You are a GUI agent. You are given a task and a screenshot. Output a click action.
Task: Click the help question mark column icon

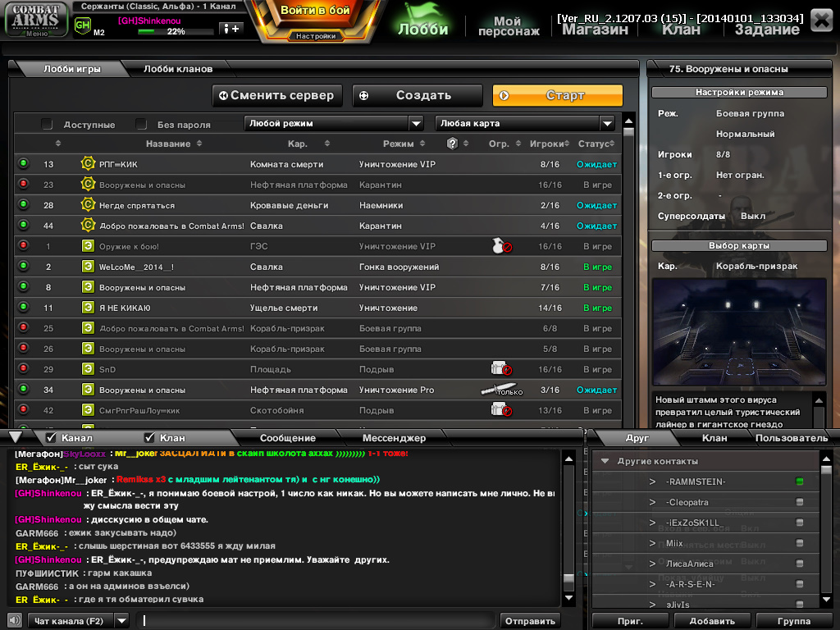tap(452, 144)
